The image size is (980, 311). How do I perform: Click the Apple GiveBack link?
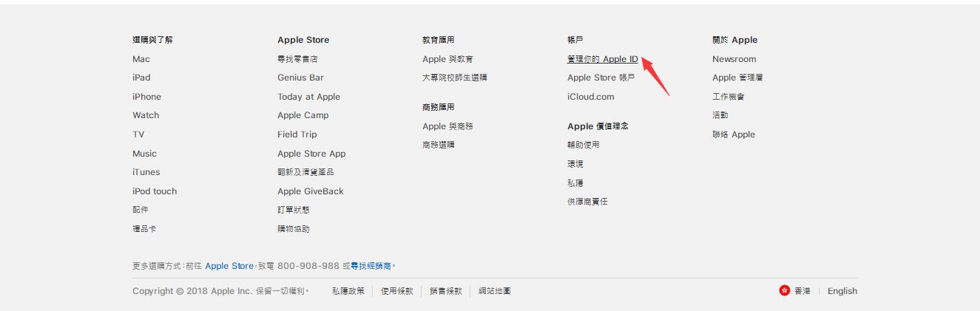point(310,191)
